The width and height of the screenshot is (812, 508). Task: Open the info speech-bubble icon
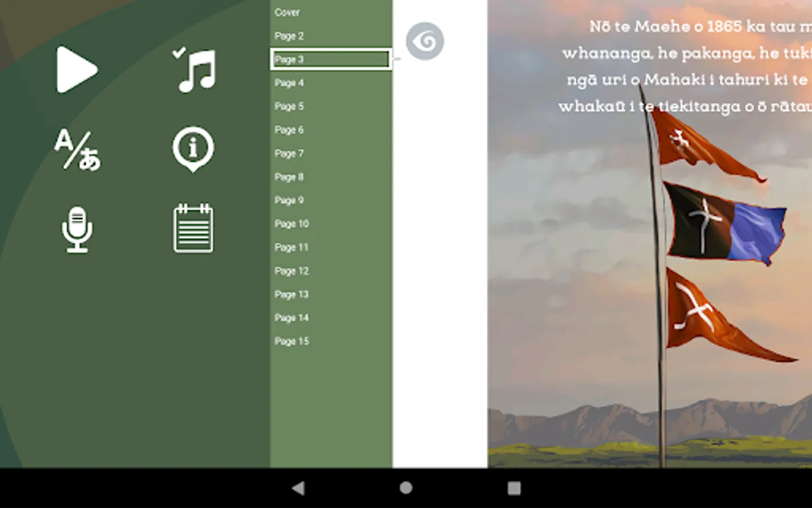(193, 149)
